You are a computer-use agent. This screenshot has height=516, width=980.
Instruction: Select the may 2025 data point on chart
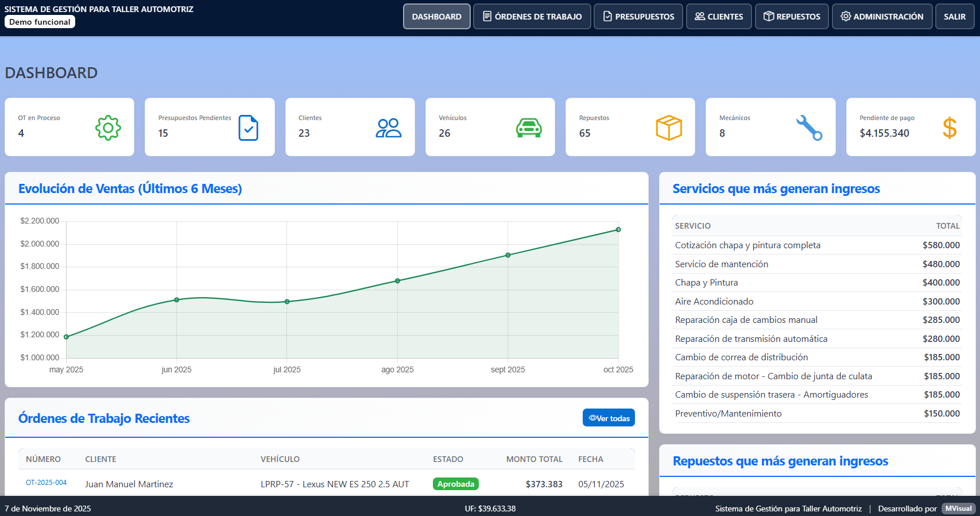(67, 337)
